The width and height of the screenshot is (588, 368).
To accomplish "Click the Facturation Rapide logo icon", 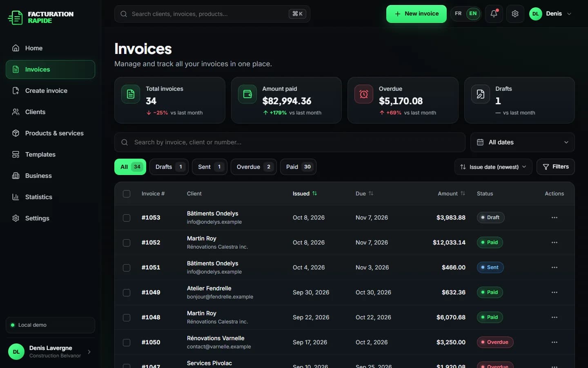I will coord(16,18).
